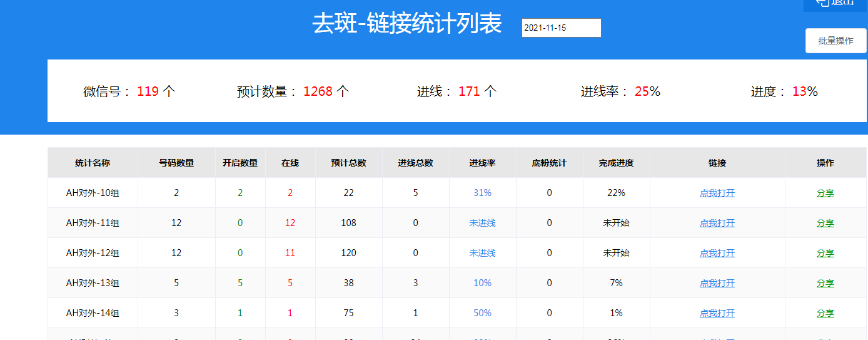Screen dimensions: 868x340
Task: Click the 操作 column header
Action: [825, 163]
